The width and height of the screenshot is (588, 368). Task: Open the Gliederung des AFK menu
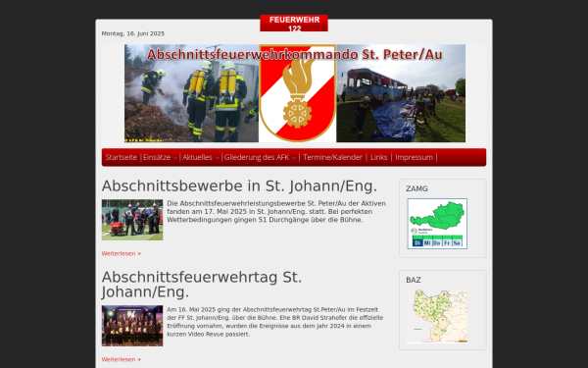pos(257,157)
